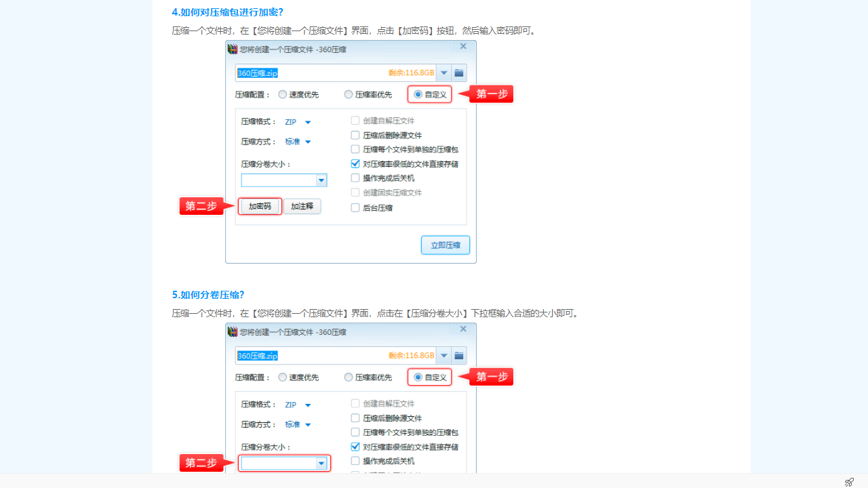
Task: Select the 速度优先 radio button
Action: (x=282, y=94)
